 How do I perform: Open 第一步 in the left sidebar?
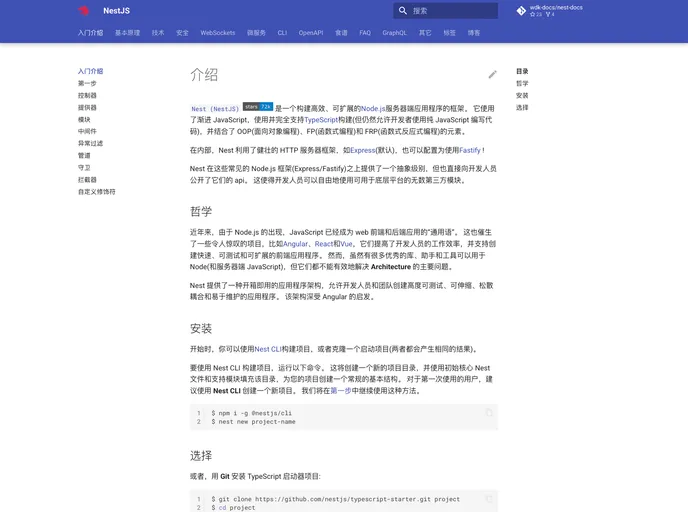[87, 83]
